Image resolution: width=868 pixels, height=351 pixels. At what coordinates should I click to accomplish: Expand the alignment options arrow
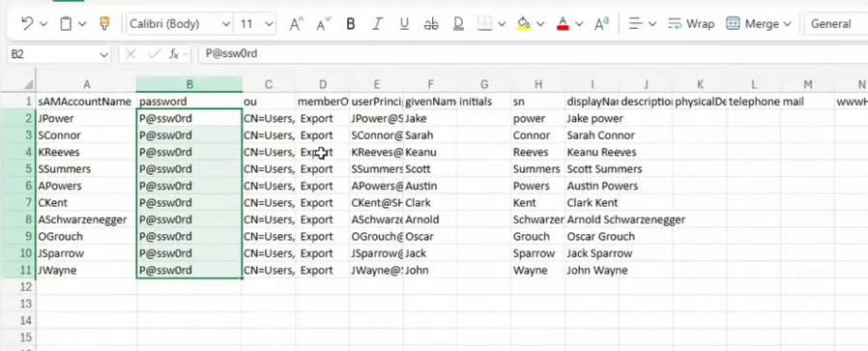(652, 24)
